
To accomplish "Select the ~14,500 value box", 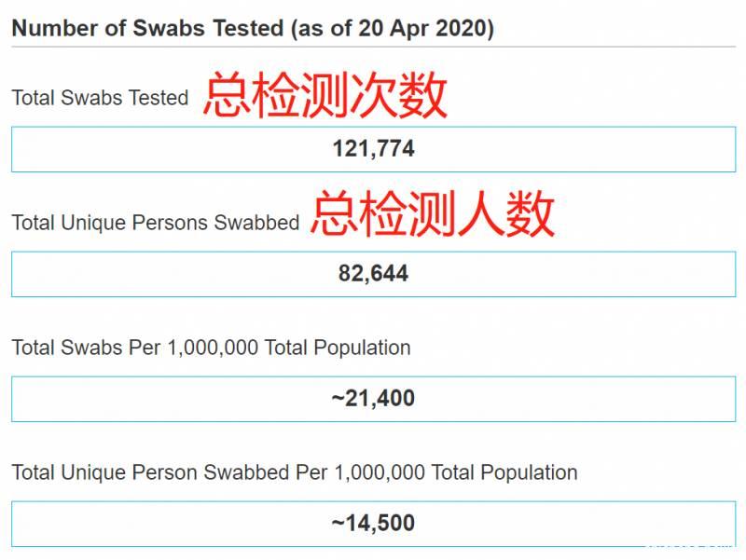I will click(x=373, y=523).
